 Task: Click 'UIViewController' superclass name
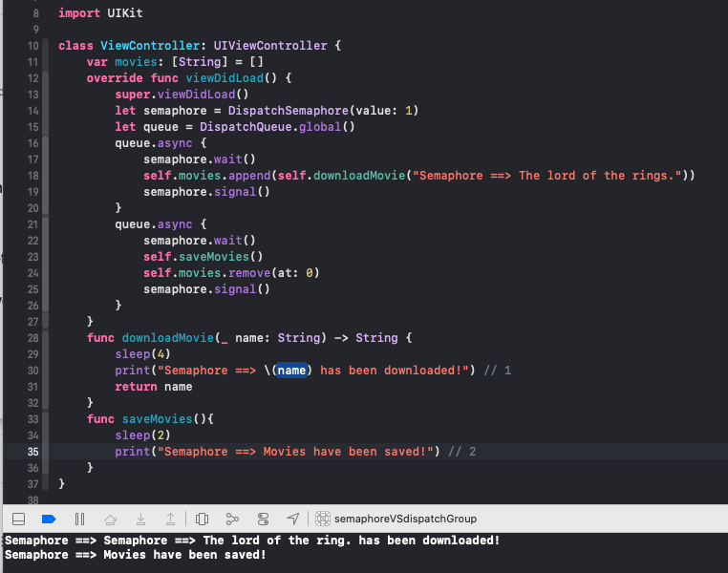point(270,46)
